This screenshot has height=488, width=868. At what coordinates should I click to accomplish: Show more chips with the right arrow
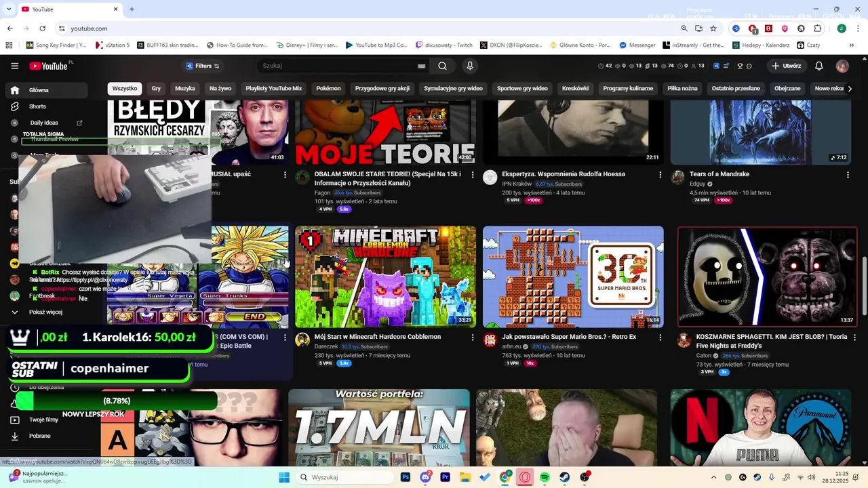[x=850, y=88]
